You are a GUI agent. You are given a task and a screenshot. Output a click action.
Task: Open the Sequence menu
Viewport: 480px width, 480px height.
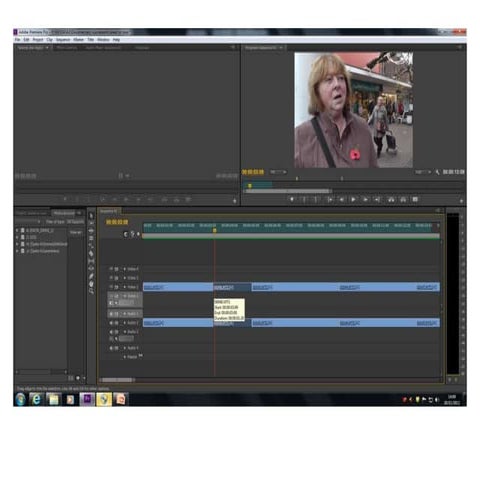pyautogui.click(x=63, y=40)
